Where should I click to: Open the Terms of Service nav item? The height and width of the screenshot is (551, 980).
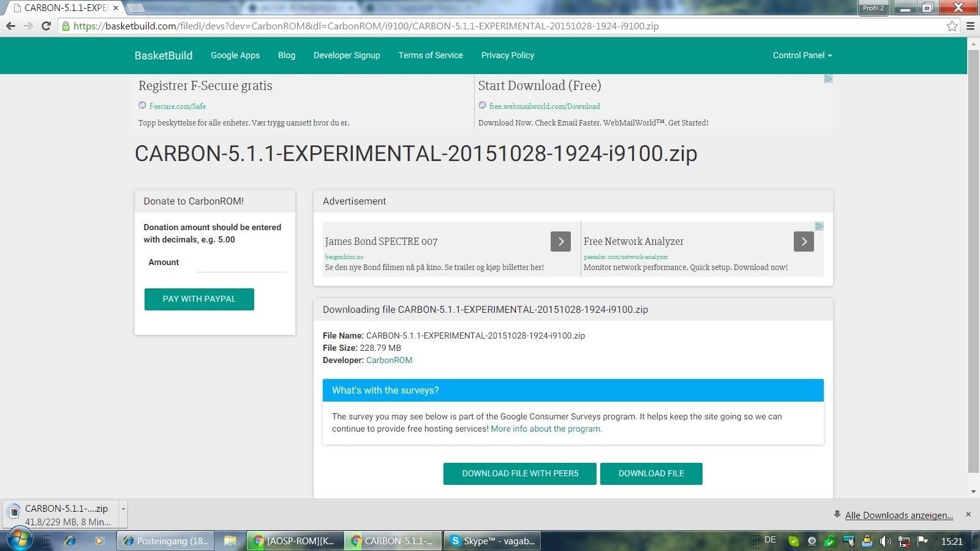(431, 55)
